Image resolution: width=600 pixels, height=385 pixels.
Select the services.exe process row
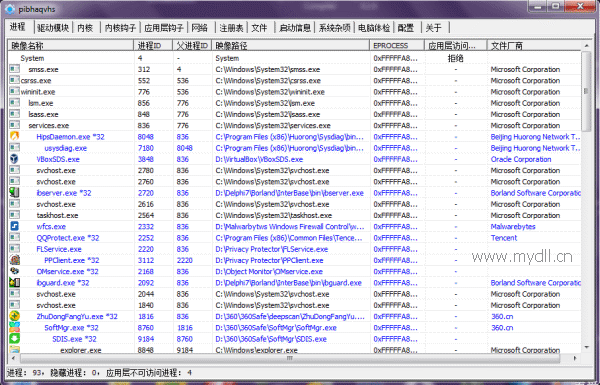(x=294, y=125)
